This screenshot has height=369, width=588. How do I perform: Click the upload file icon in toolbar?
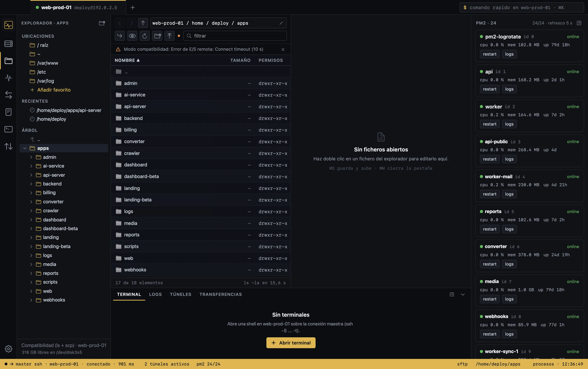pos(169,36)
